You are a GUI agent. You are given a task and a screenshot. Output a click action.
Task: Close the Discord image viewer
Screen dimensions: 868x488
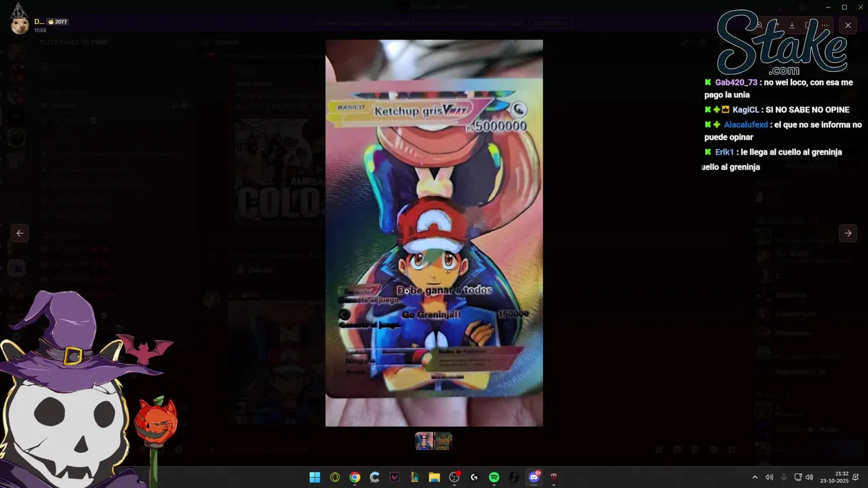[x=848, y=25]
